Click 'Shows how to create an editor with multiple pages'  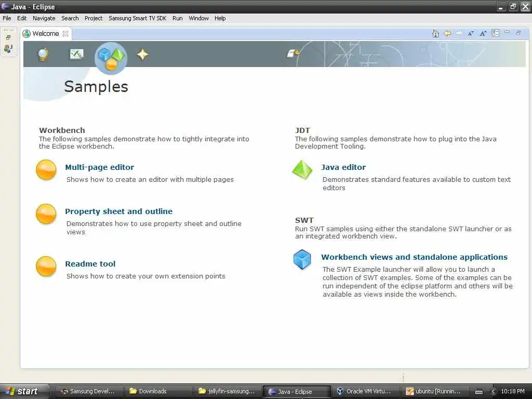point(150,179)
